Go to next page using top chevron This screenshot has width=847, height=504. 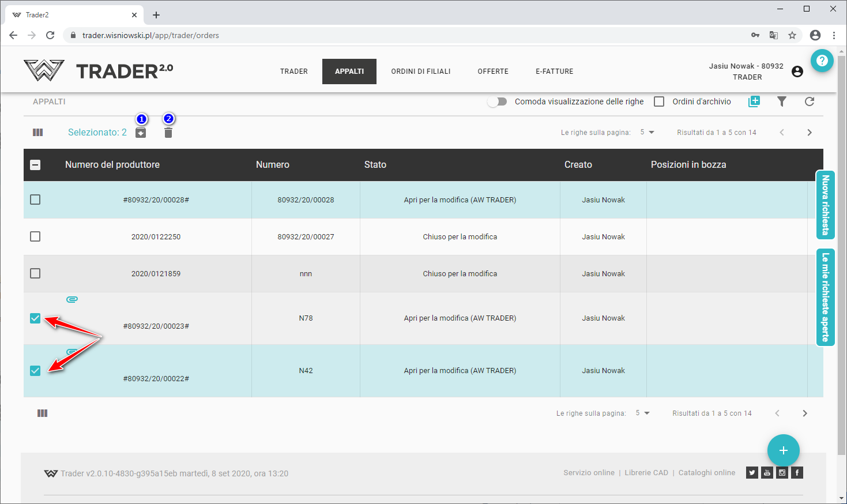coord(810,133)
